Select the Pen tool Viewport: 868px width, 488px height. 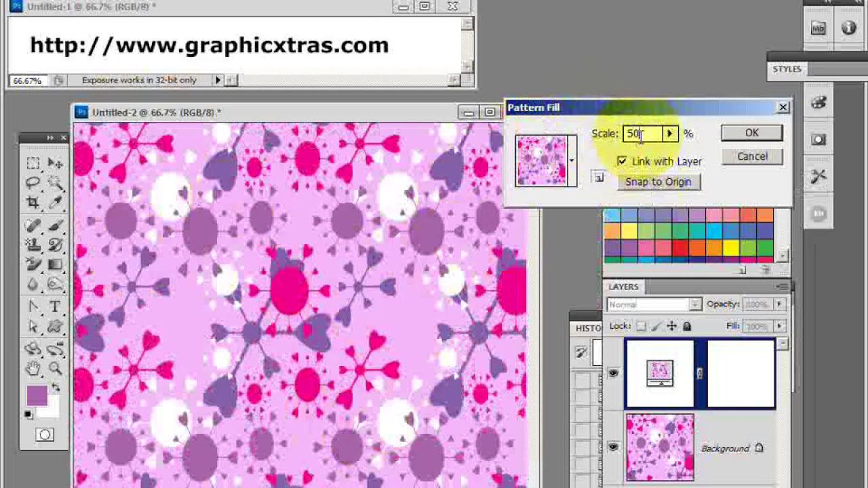click(33, 307)
